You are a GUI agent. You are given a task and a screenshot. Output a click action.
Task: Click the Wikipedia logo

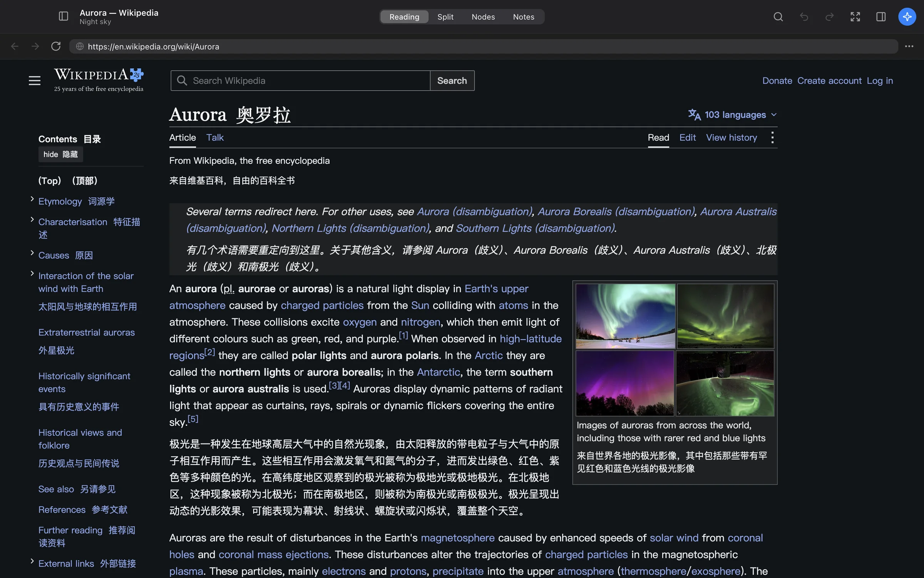click(x=99, y=80)
